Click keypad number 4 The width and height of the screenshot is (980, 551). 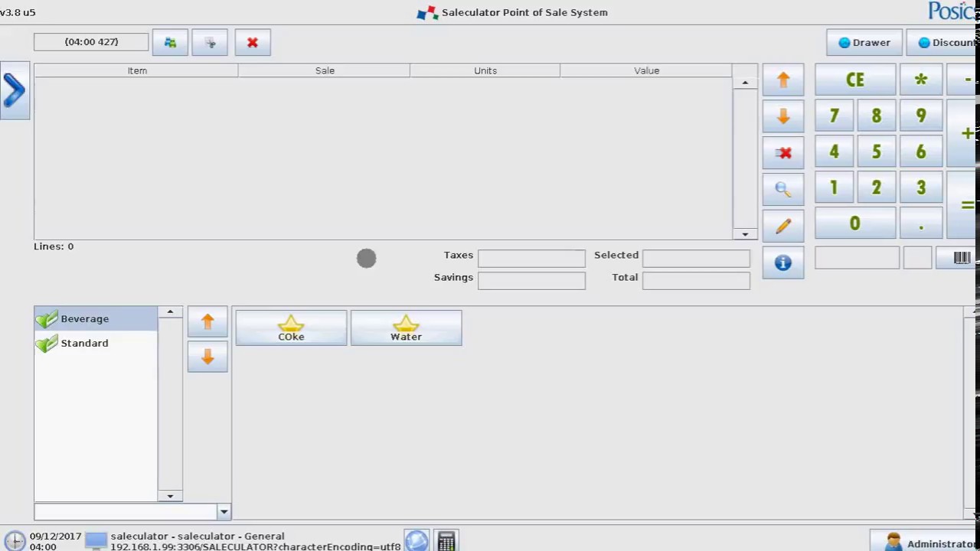pyautogui.click(x=835, y=152)
